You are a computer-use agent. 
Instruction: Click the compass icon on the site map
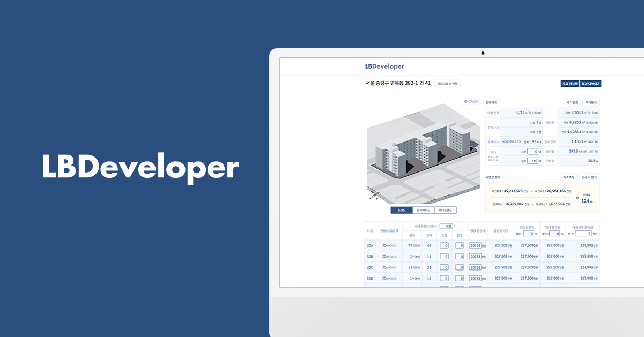[x=374, y=194]
